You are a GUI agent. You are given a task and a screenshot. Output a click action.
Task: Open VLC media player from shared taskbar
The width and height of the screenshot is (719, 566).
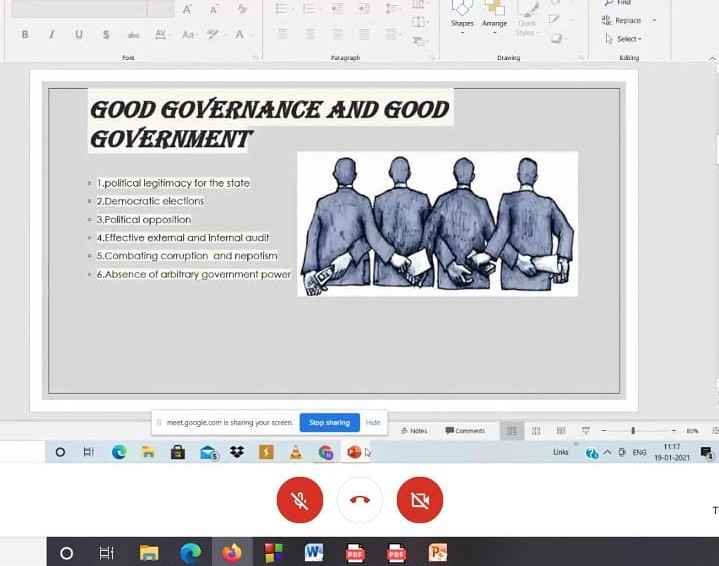[295, 453]
